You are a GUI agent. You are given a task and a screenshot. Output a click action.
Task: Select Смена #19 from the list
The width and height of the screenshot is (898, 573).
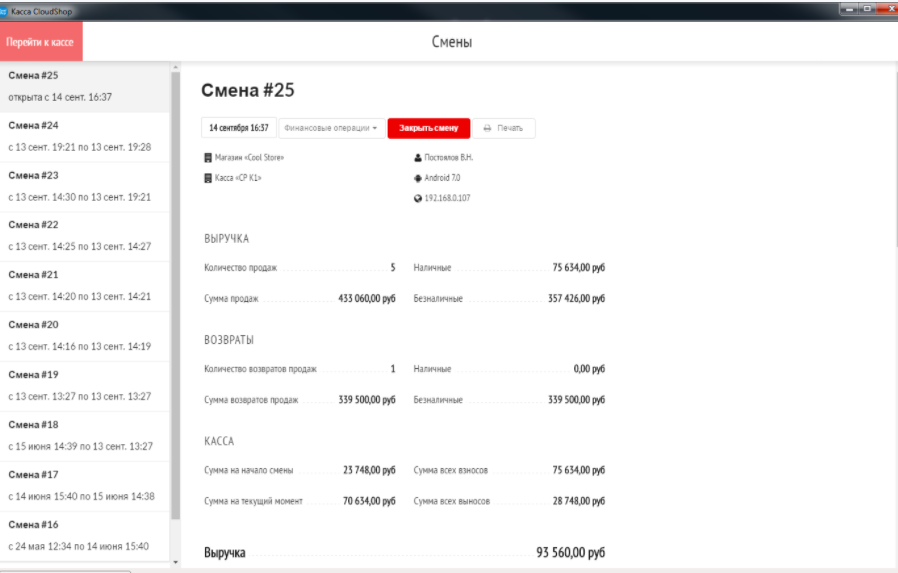(x=85, y=386)
